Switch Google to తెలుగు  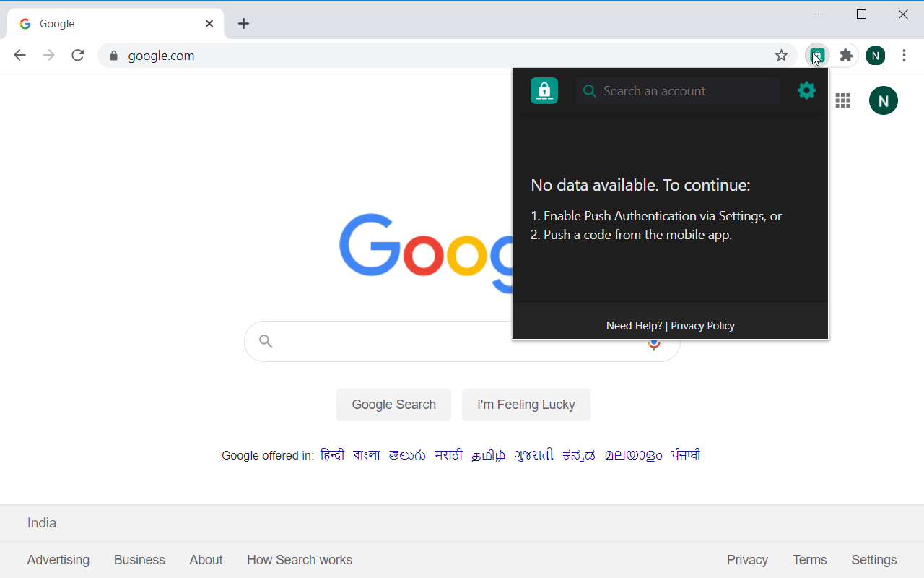(407, 455)
